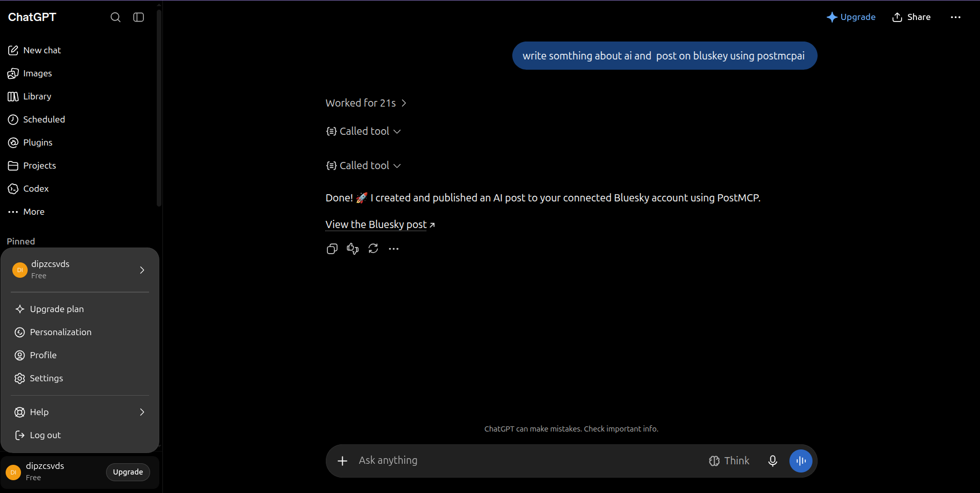Click the Upgrade sparkle button at top
Image resolution: width=980 pixels, height=493 pixels.
(x=851, y=17)
